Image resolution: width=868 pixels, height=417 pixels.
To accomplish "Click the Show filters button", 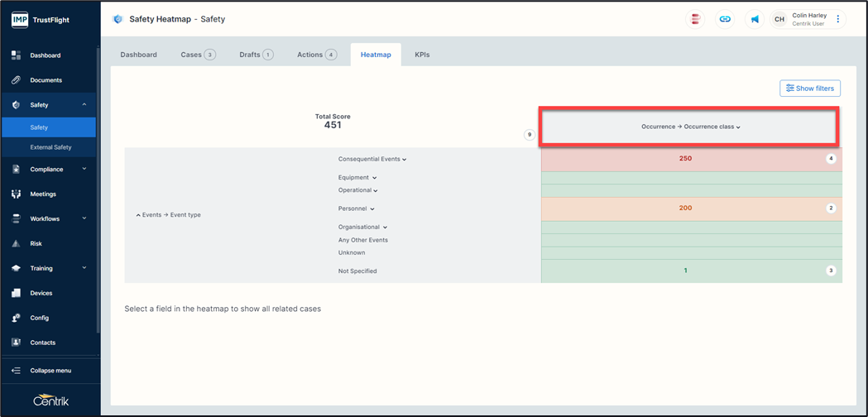I will 810,89.
